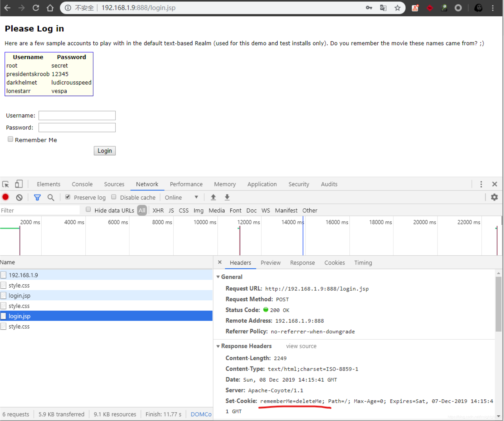Image resolution: width=504 pixels, height=421 pixels.
Task: Activate the inspect element picker
Action: tap(6, 184)
